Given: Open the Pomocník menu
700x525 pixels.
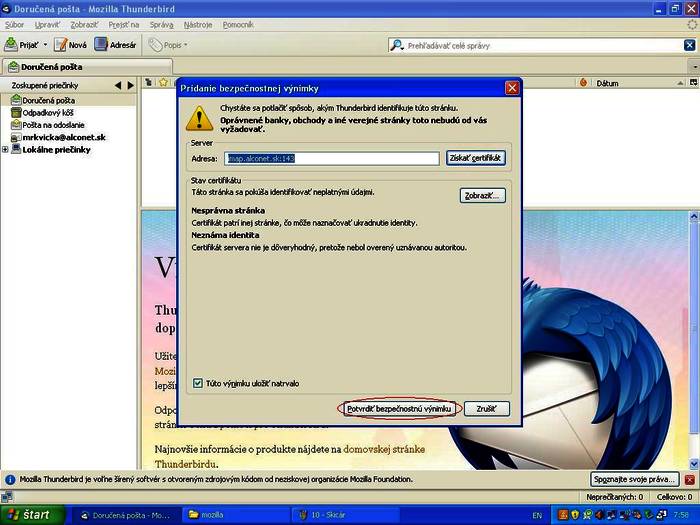Looking at the screenshot, I should (238, 25).
